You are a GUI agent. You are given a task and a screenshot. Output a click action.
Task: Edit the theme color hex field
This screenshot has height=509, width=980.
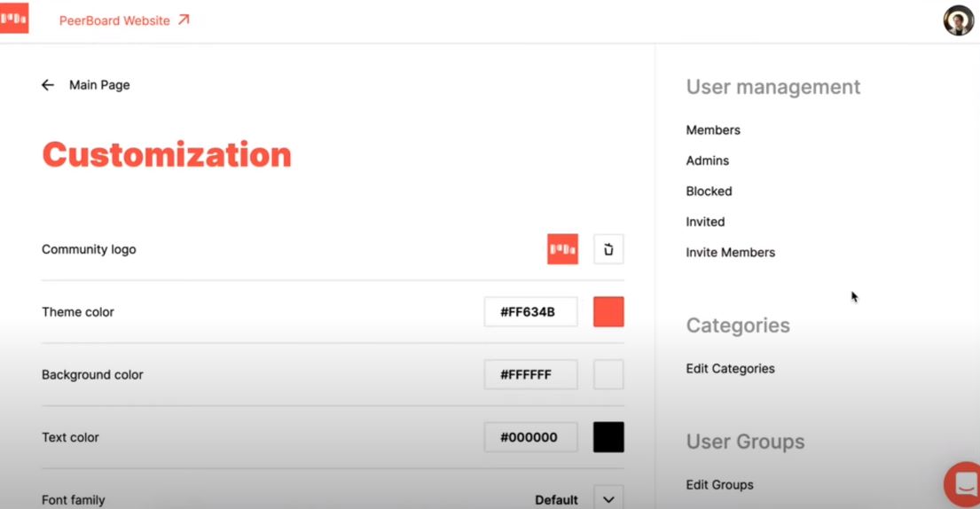tap(530, 312)
